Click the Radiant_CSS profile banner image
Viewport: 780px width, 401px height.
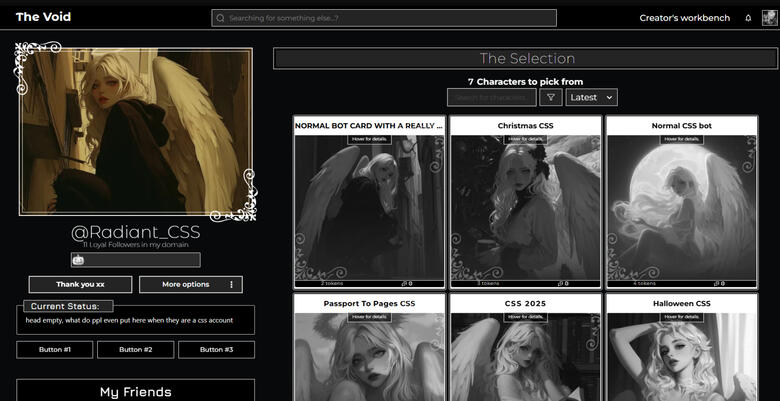[135, 132]
